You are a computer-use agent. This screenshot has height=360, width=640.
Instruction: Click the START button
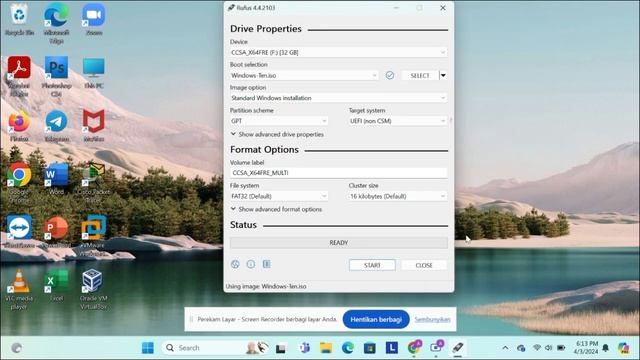372,265
